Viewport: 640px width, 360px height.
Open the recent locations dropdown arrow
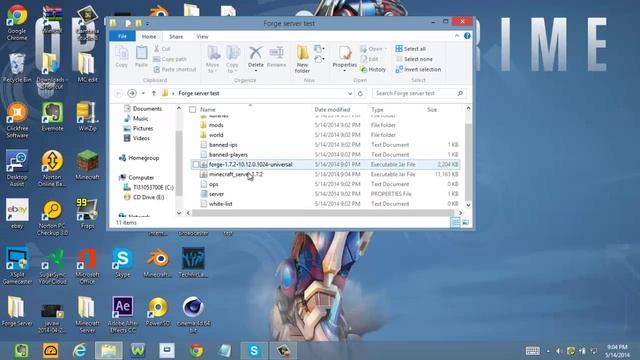pyautogui.click(x=143, y=93)
